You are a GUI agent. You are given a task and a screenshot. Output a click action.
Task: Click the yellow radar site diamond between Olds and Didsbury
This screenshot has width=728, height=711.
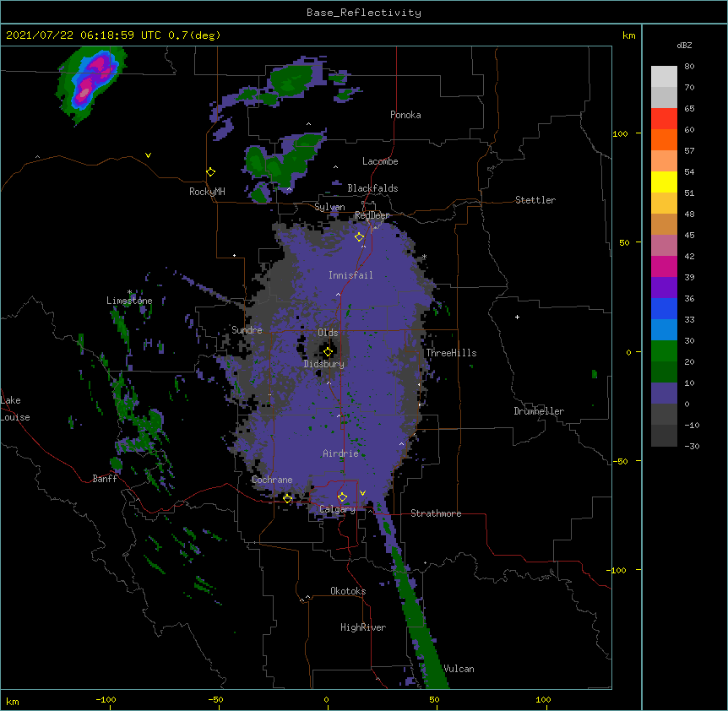(x=328, y=352)
